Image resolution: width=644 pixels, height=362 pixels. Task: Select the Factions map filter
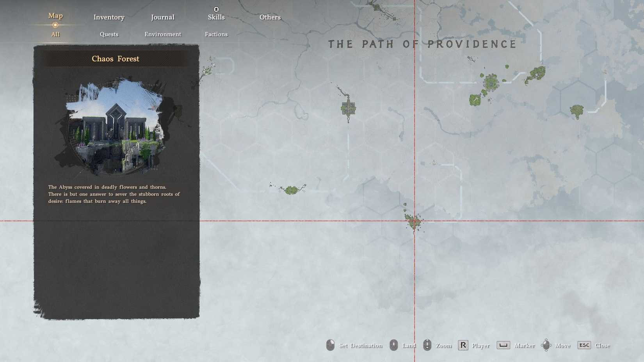[216, 34]
